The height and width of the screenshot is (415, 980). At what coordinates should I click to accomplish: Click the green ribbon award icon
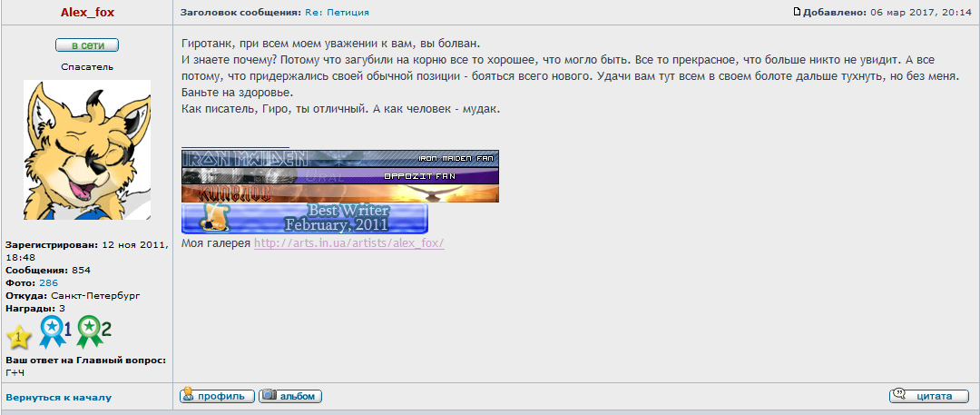[x=93, y=331]
